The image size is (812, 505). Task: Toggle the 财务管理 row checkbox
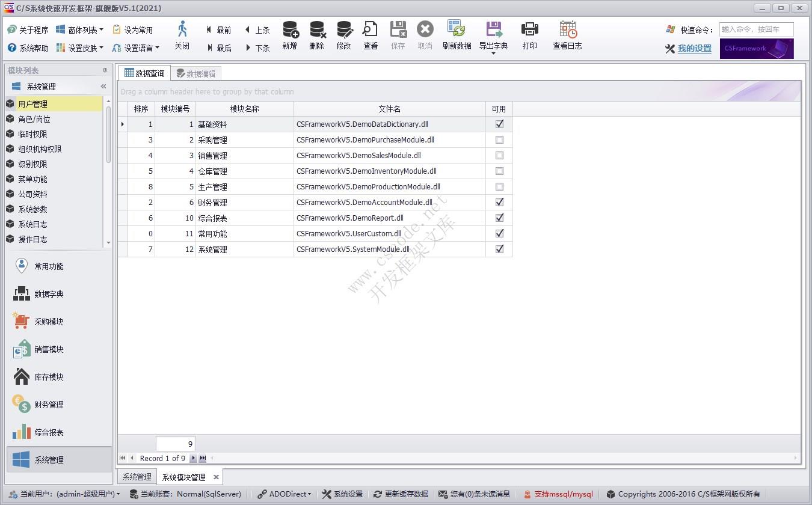(499, 202)
